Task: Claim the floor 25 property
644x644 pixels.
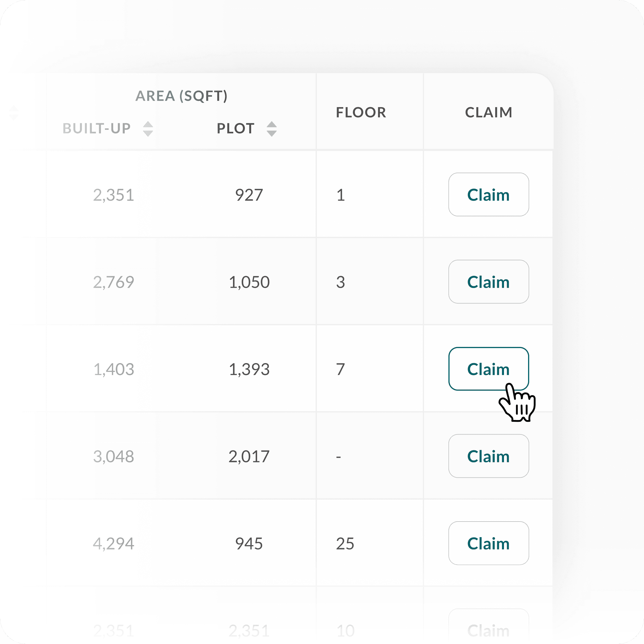Action: (x=488, y=543)
